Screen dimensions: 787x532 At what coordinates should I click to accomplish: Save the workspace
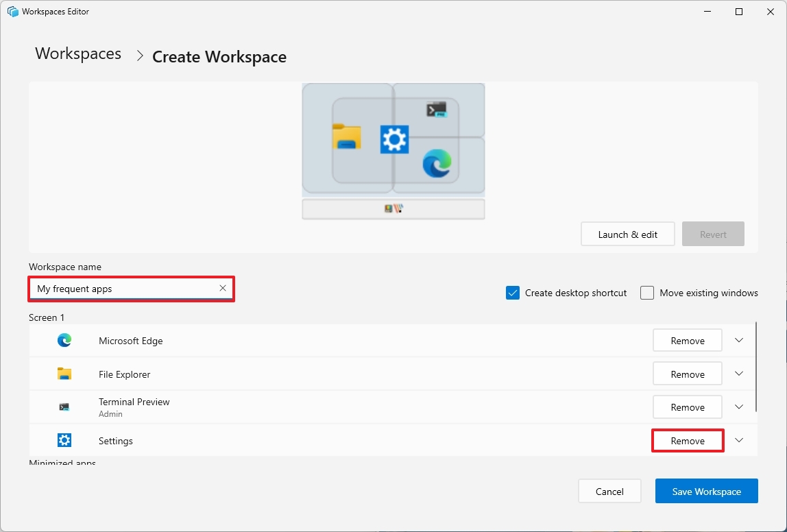point(706,491)
